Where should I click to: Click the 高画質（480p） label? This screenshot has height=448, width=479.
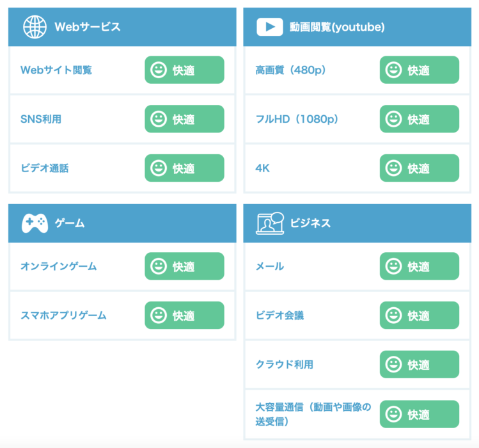(291, 70)
